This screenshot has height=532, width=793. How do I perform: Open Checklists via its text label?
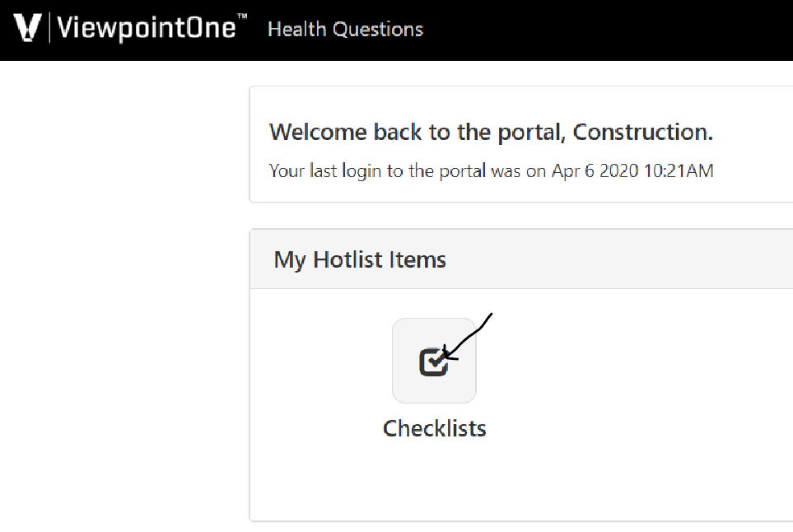435,428
